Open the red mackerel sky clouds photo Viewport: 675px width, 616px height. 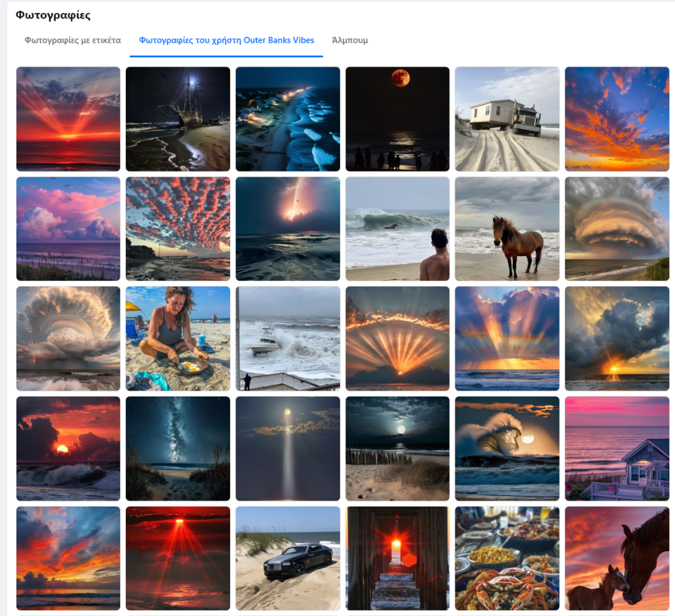click(178, 229)
